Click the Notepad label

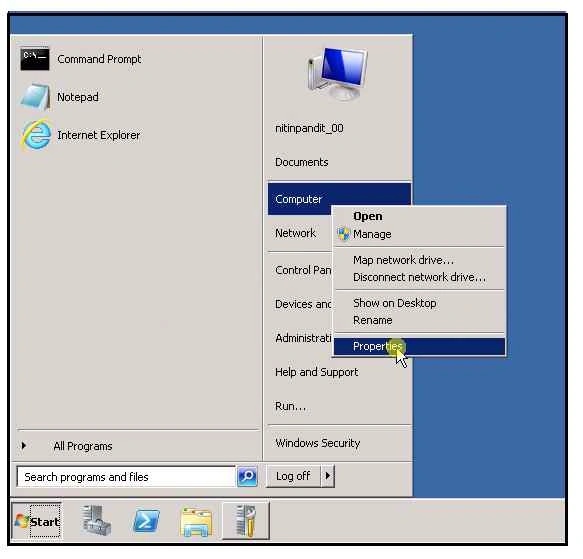click(x=78, y=97)
